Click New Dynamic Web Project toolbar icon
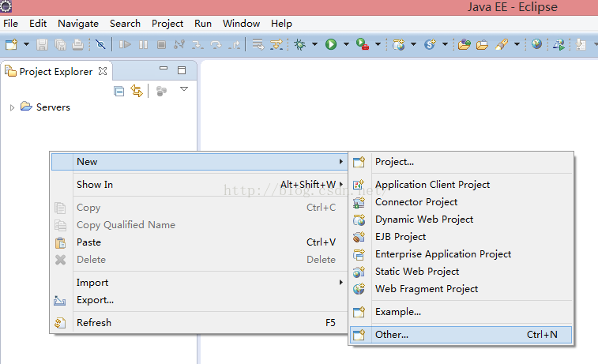598x364 pixels. coord(399,44)
